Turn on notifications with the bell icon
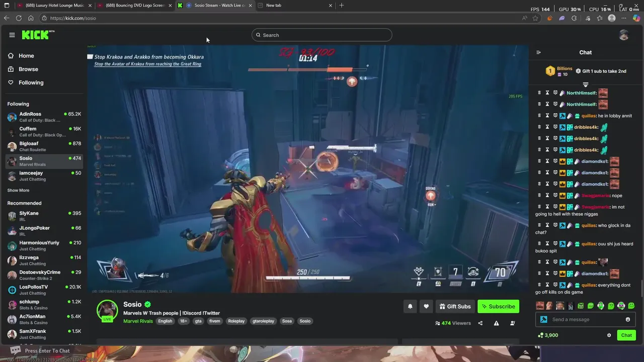The image size is (644, 362). 410,306
